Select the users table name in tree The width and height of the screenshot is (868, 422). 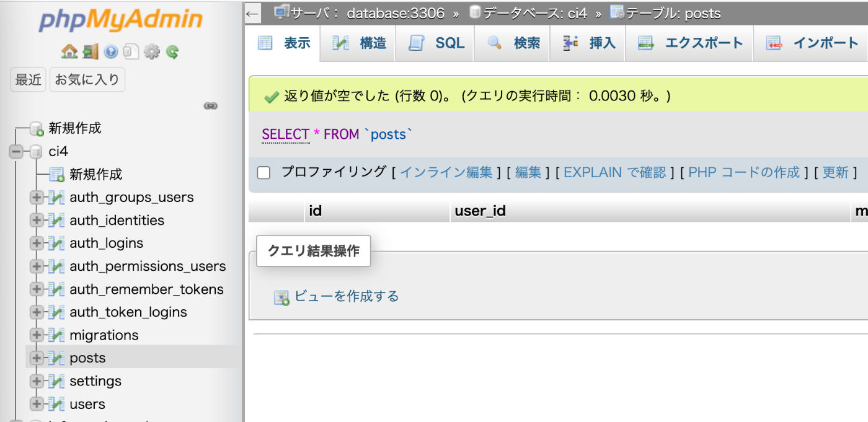[x=87, y=404]
